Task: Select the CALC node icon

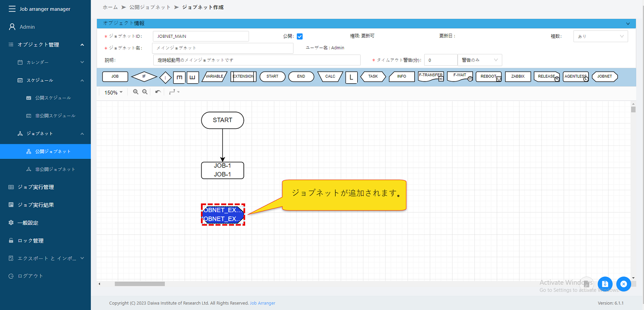Action: (x=330, y=76)
